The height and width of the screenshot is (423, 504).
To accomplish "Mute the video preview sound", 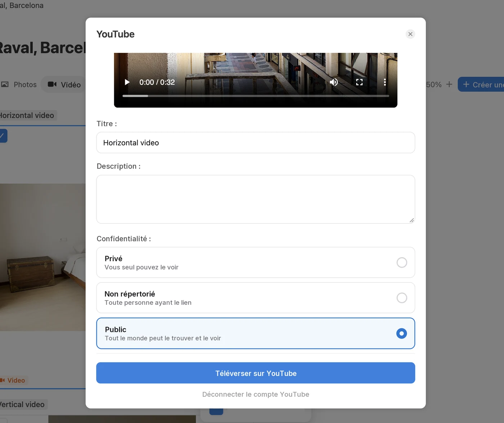I will tap(334, 82).
